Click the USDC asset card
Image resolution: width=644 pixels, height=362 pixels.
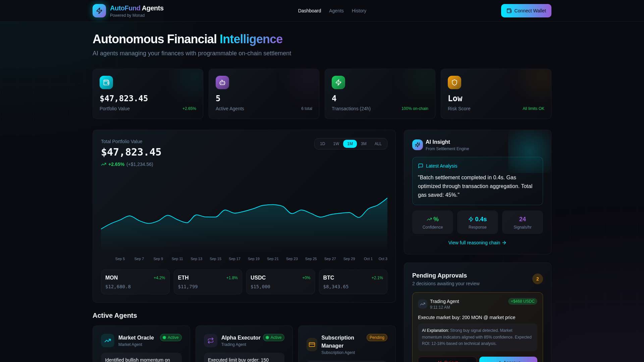280,282
